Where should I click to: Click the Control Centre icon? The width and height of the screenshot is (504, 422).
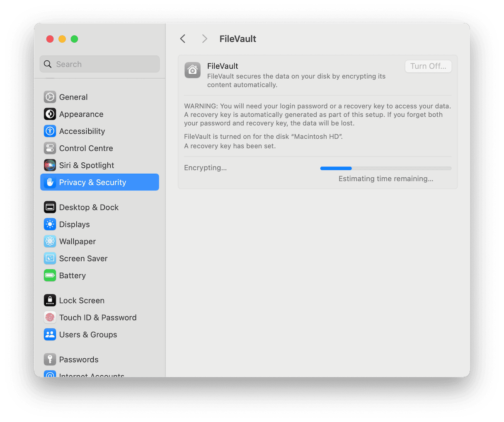pyautogui.click(x=50, y=148)
